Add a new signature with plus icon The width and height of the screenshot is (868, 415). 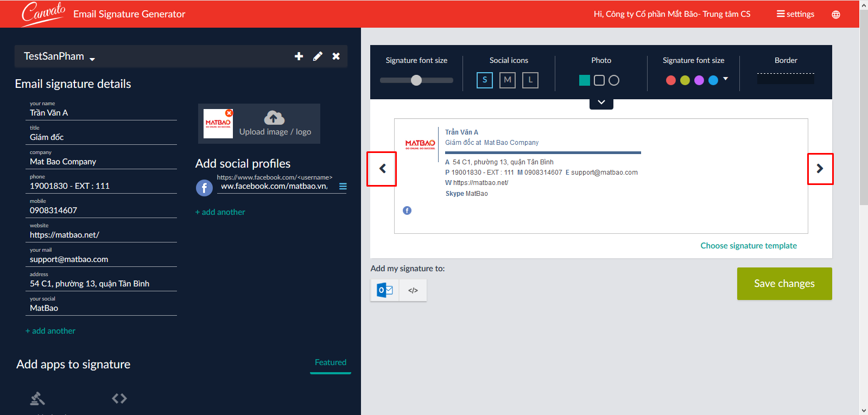point(299,56)
